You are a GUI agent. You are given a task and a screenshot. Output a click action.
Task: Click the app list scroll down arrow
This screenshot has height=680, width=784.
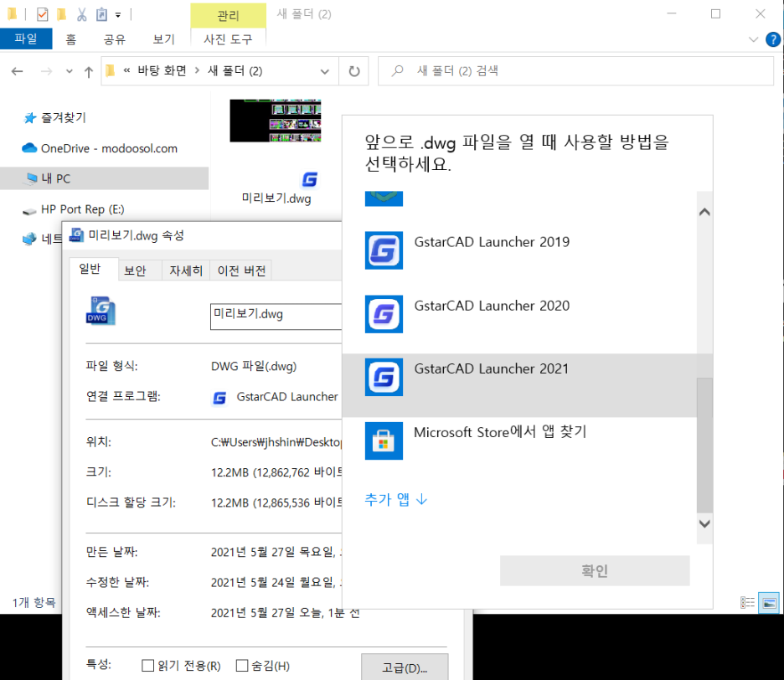pyautogui.click(x=704, y=524)
